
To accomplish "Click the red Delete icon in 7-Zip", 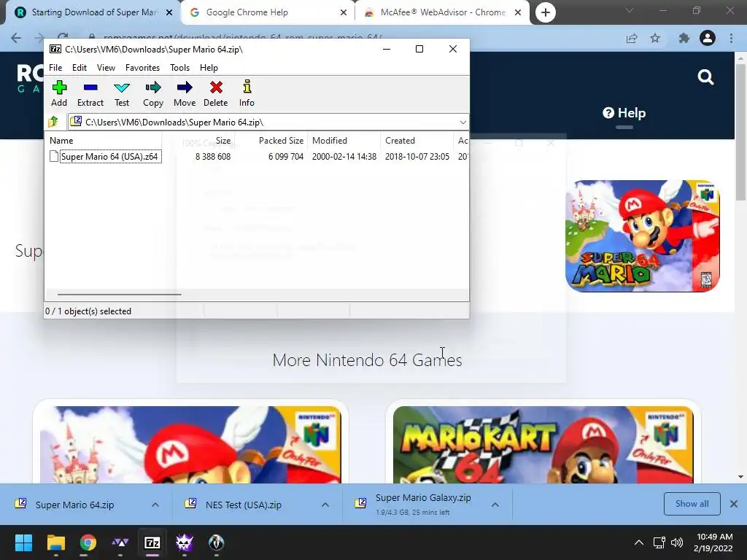I will [x=216, y=93].
